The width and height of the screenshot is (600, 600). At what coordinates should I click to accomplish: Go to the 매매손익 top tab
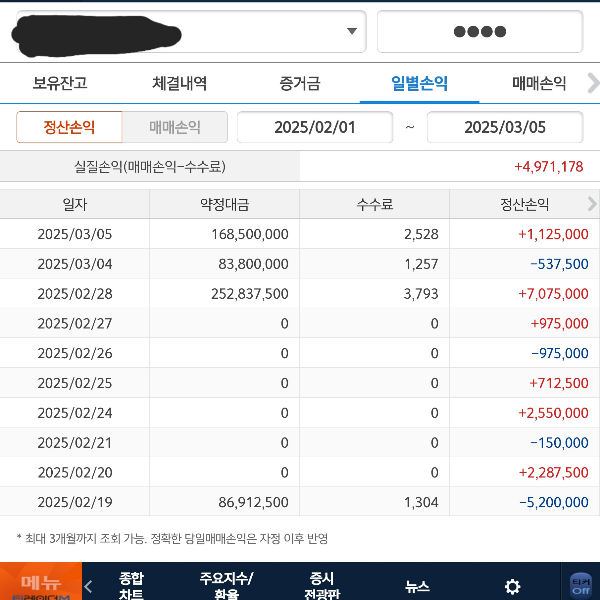point(538,83)
